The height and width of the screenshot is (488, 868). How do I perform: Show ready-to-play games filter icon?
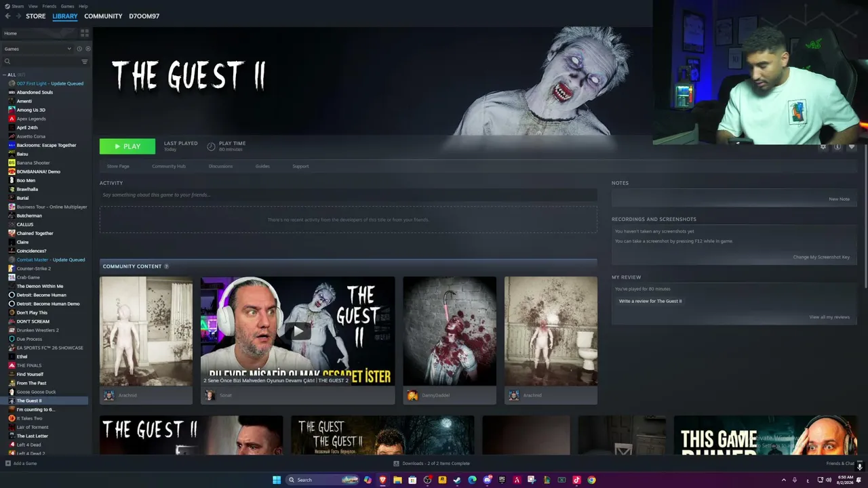(x=87, y=49)
